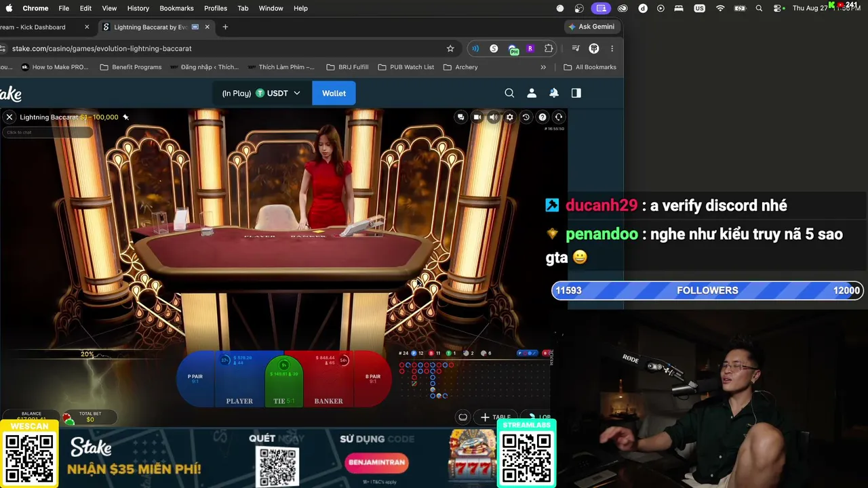The height and width of the screenshot is (488, 868).
Task: Click the address bar URL
Action: [102, 49]
